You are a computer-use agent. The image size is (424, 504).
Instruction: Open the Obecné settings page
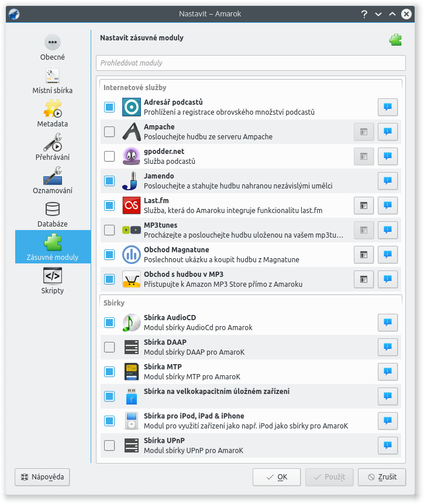click(53, 47)
